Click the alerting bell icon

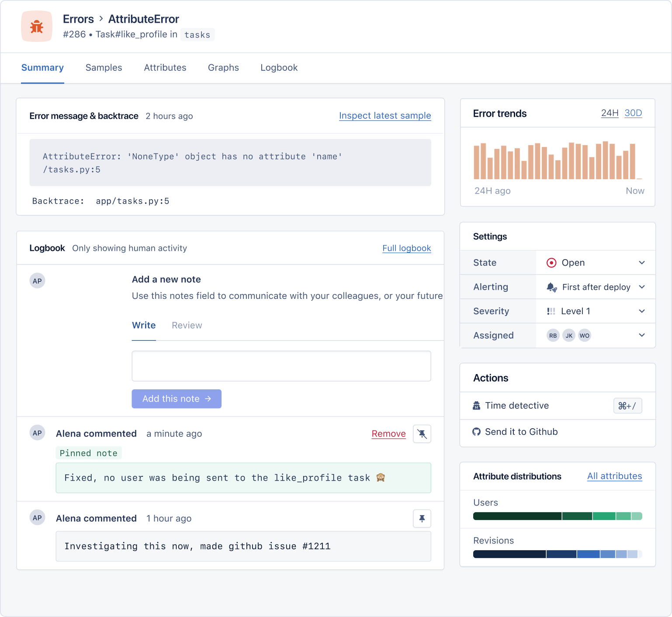tap(551, 287)
